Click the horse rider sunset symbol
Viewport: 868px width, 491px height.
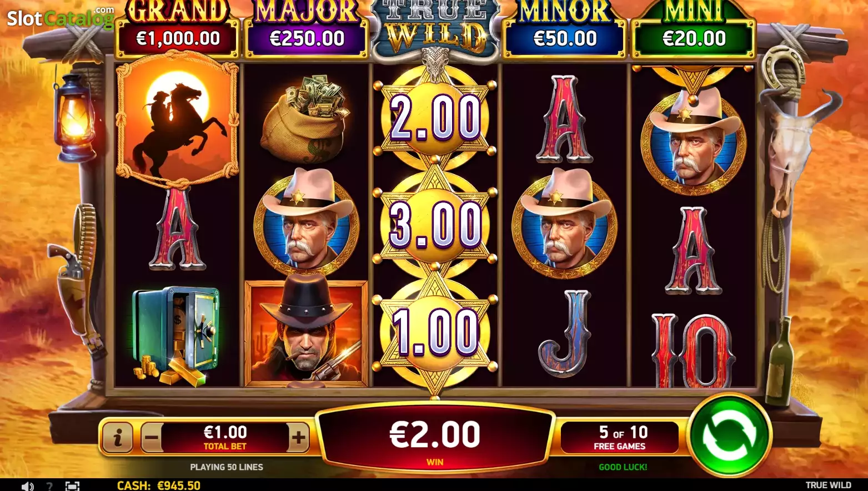(x=178, y=120)
